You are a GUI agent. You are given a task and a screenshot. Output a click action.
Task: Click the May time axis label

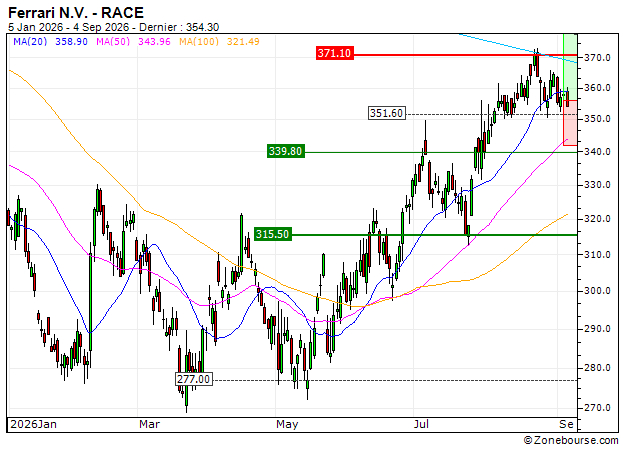coord(287,424)
